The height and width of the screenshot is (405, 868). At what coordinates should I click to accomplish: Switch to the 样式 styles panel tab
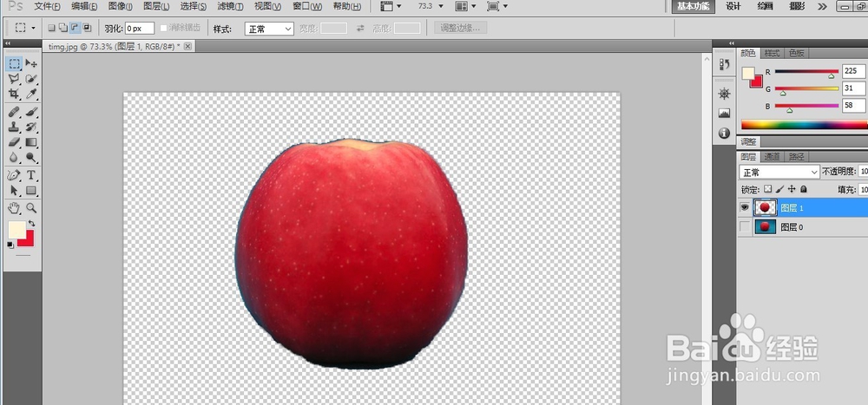773,53
